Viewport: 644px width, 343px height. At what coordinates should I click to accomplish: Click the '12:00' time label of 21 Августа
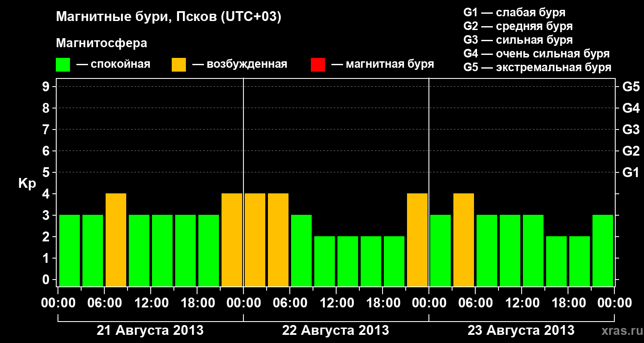click(x=151, y=303)
